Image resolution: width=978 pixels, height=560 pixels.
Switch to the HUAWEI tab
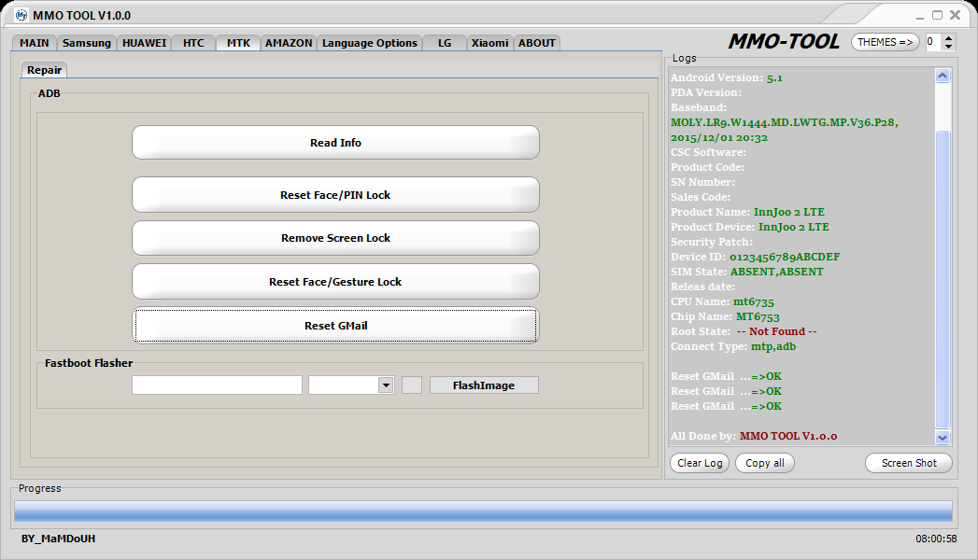(144, 43)
